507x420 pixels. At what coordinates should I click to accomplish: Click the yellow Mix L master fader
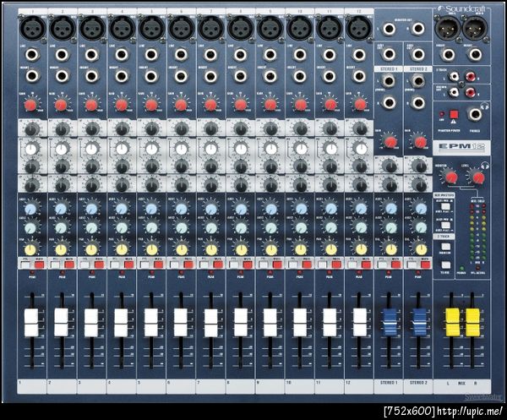(x=452, y=322)
